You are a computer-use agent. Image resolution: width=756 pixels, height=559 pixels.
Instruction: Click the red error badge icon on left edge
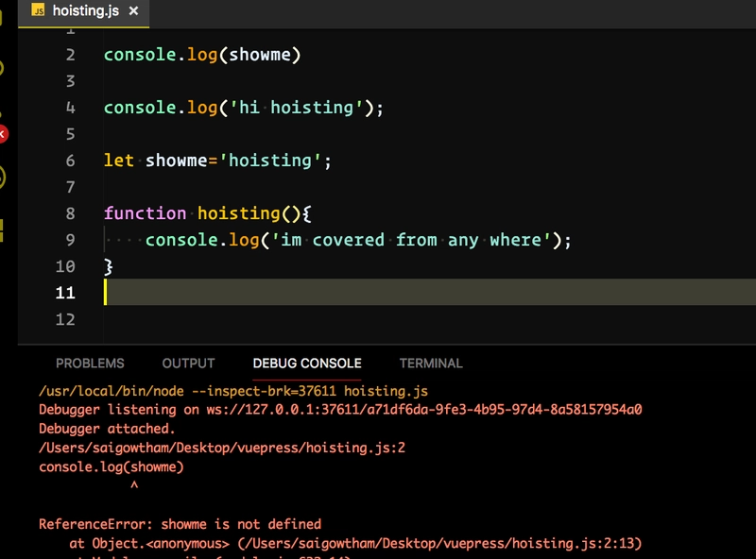[x=3, y=134]
